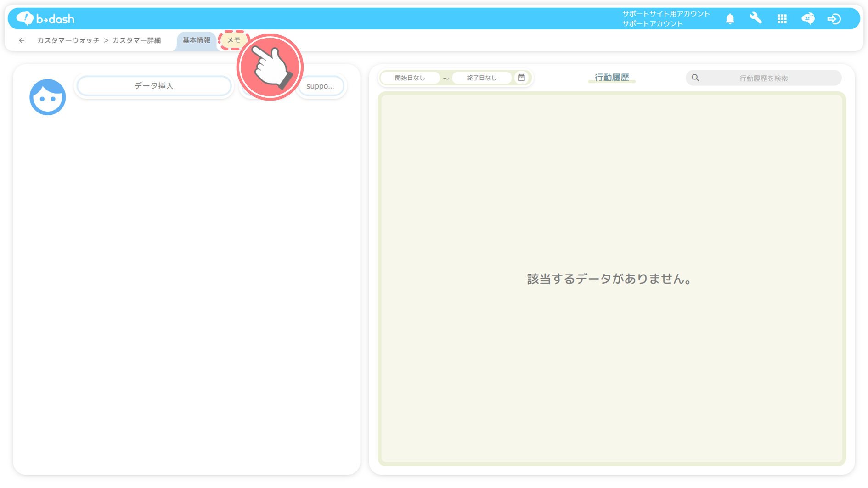Screen dimensions: 868x488
Task: Click the b→dash logo
Action: point(45,19)
